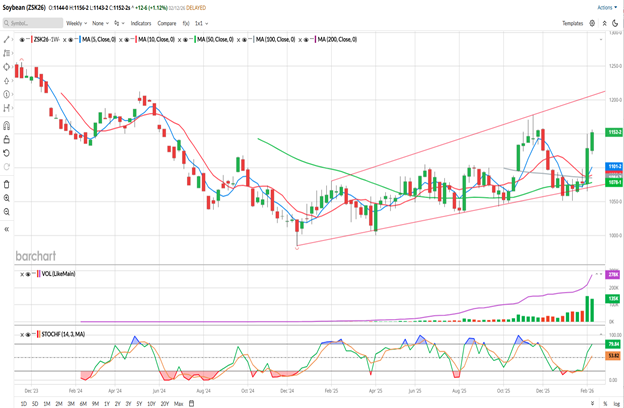Redo the last chart action
Image resolution: width=624 pixels, height=408 pixels.
6,167
